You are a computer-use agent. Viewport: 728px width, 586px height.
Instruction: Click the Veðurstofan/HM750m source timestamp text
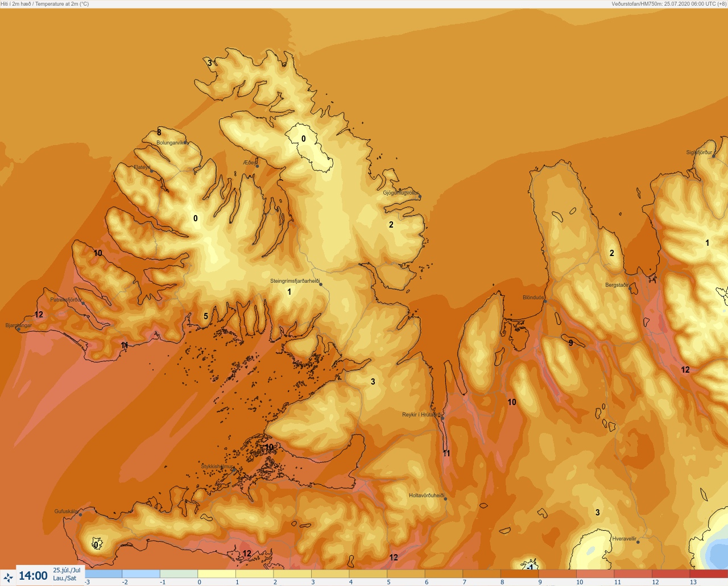click(669, 4)
